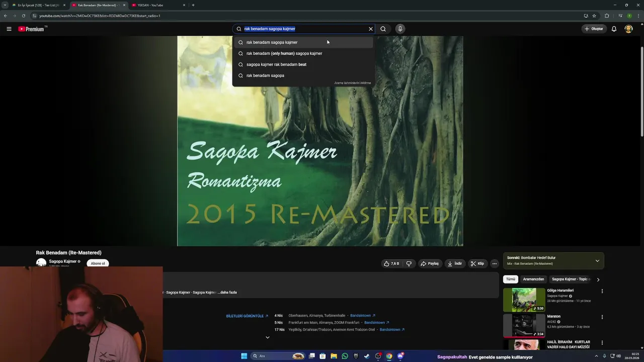
Task: Open File Explorer from taskbar
Action: (334, 356)
